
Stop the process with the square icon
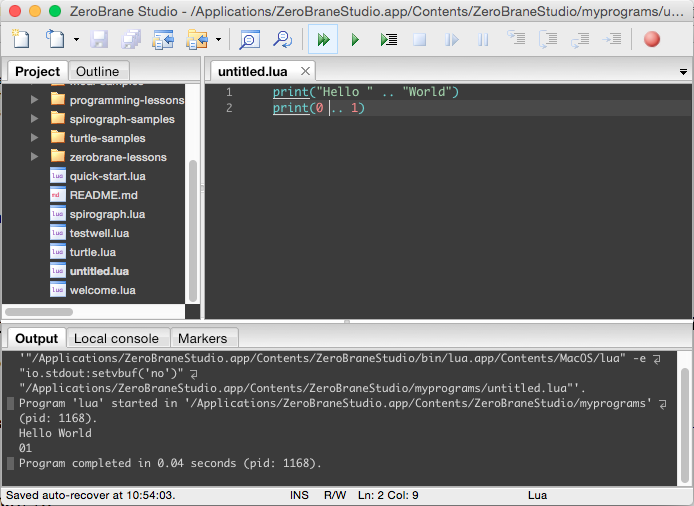pos(419,39)
